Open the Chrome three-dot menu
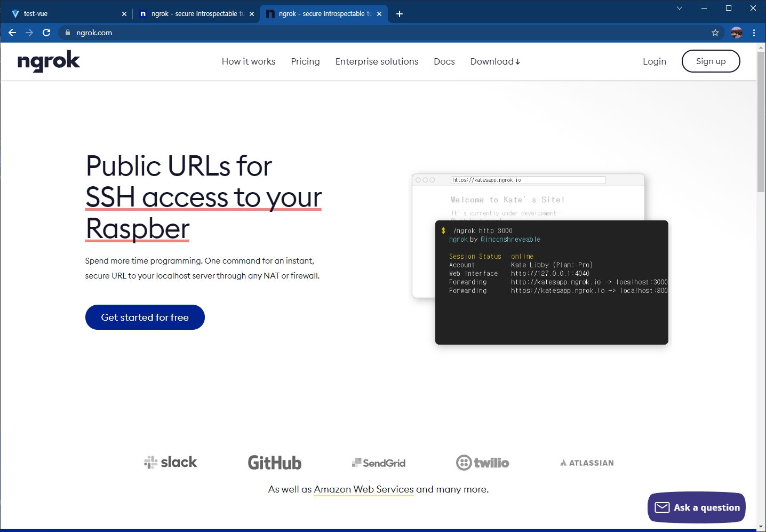 tap(754, 33)
